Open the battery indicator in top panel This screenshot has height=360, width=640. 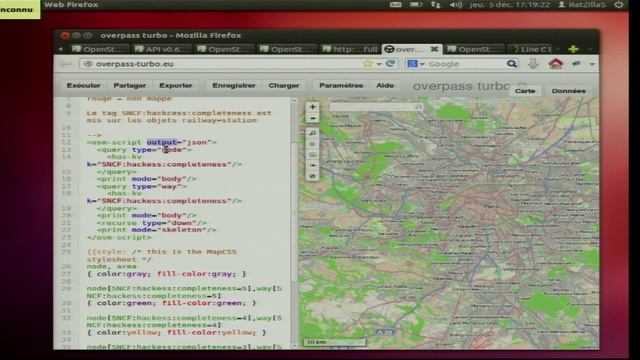coord(416,4)
